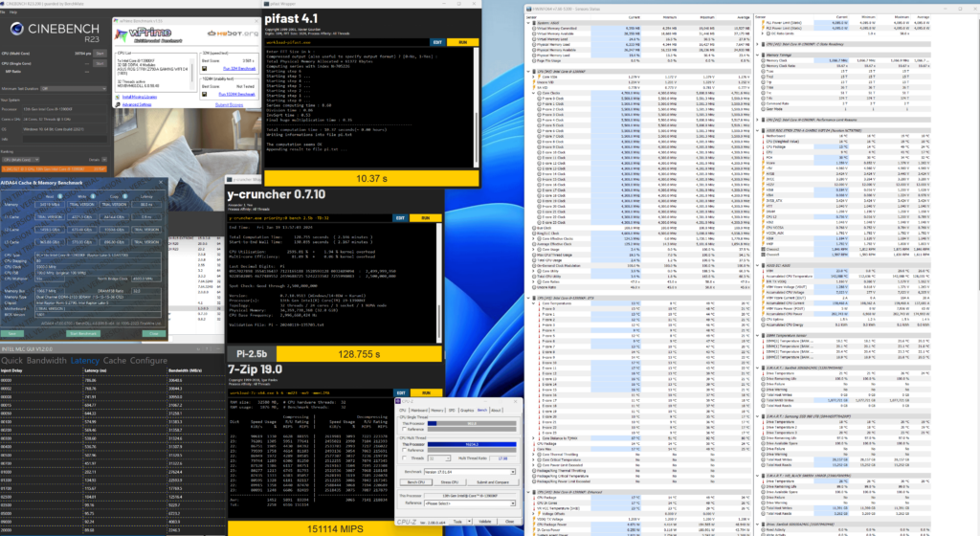This screenshot has height=536, width=980.
Task: Switch to the Cache tab in Intel MLC GUI
Action: [115, 361]
